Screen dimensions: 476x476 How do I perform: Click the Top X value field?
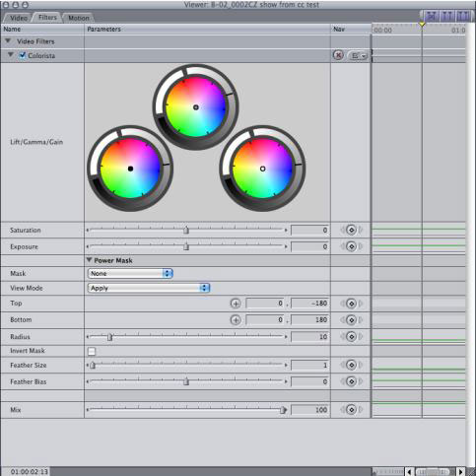[x=265, y=304]
